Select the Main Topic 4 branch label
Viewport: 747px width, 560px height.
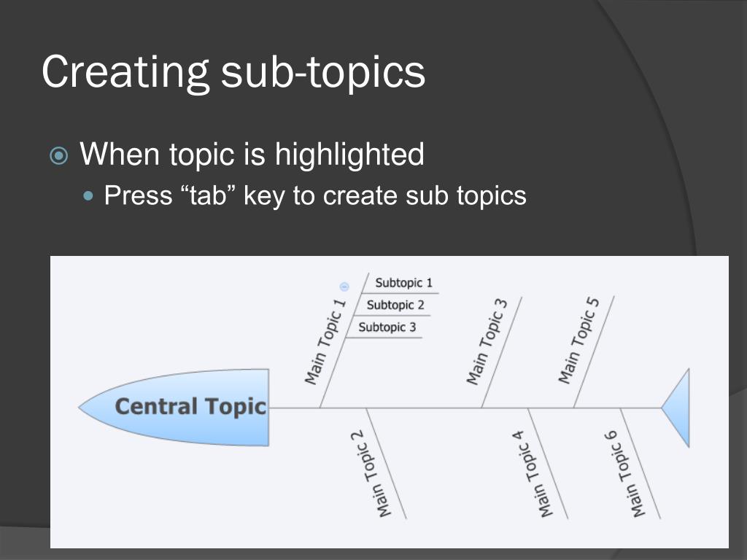pos(532,474)
